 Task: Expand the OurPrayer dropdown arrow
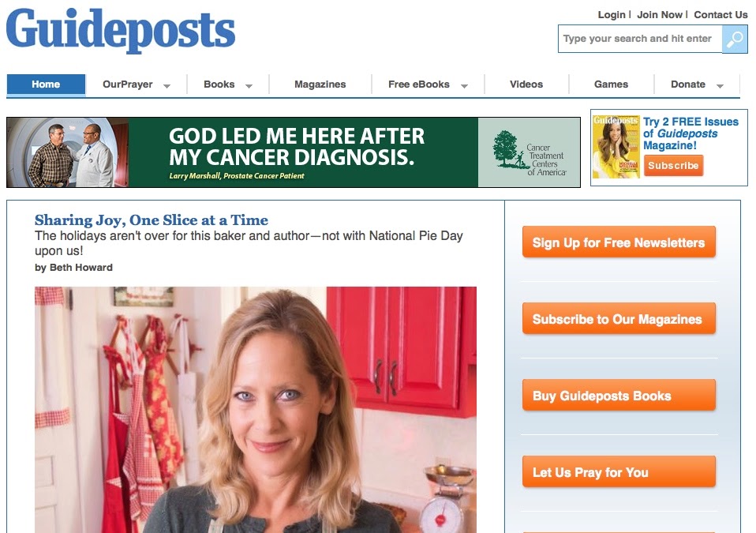(x=167, y=86)
